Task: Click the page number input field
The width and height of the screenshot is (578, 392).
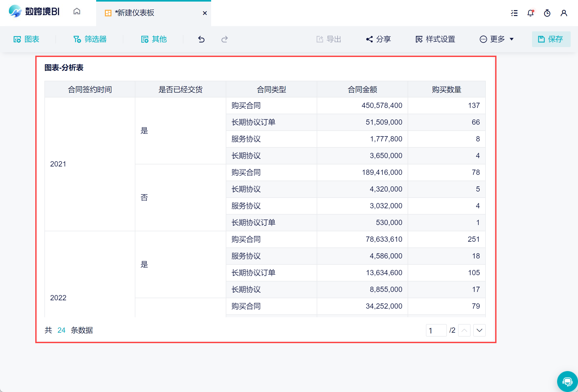Action: tap(436, 330)
